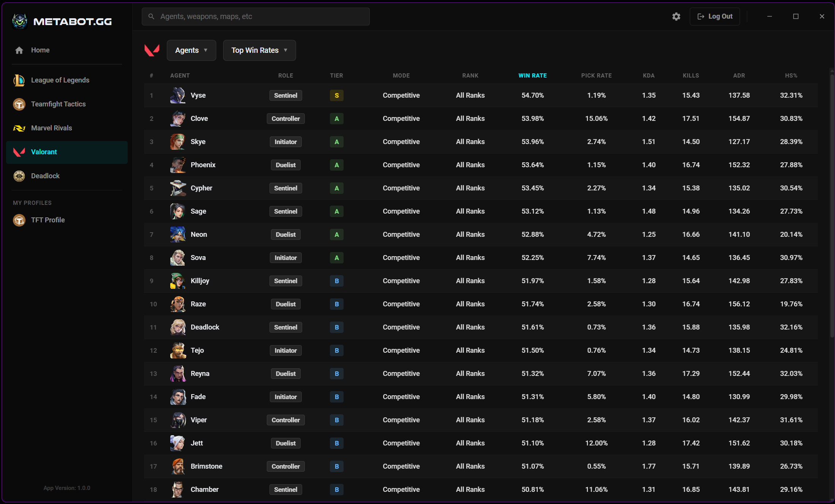Click the Valorant logo beside Agents dropdown
The height and width of the screenshot is (504, 835).
pyautogui.click(x=152, y=50)
